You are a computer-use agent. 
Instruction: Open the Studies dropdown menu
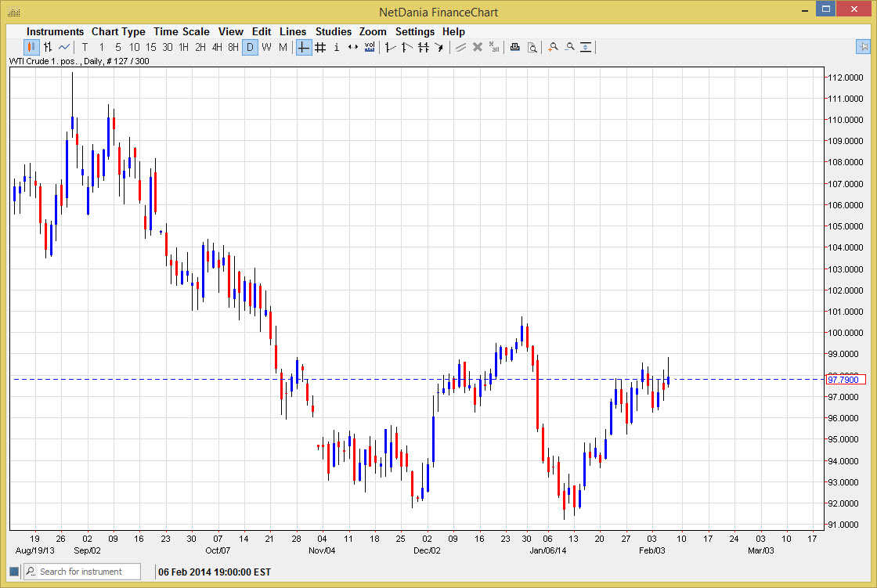coord(334,31)
